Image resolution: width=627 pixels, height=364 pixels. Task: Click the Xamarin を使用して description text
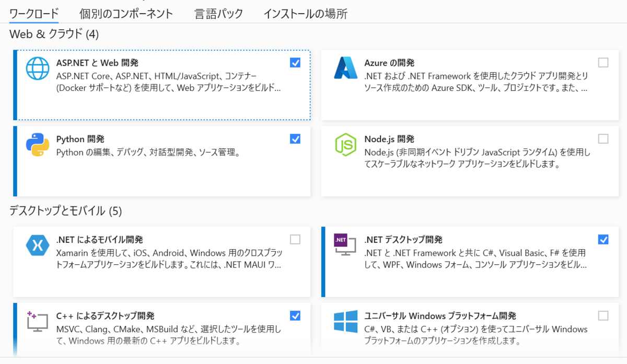point(169,259)
